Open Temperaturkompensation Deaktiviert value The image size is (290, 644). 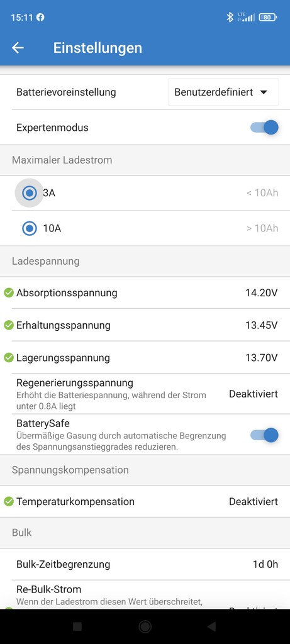pyautogui.click(x=254, y=501)
